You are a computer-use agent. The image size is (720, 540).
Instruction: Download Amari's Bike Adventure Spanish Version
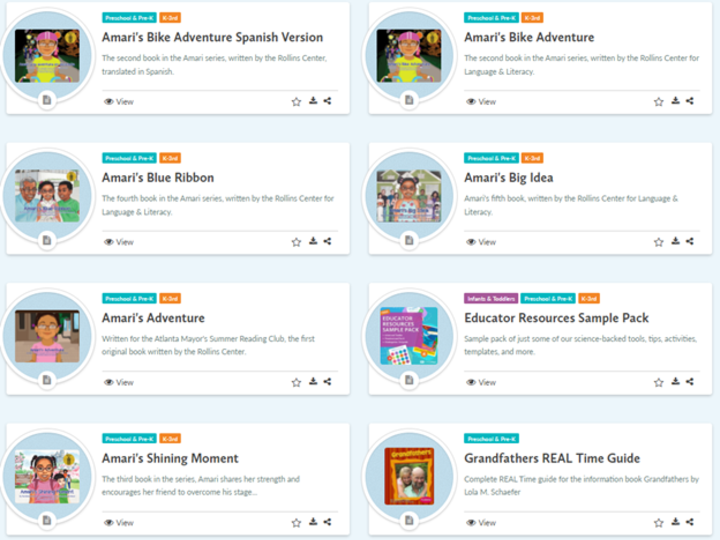(313, 101)
